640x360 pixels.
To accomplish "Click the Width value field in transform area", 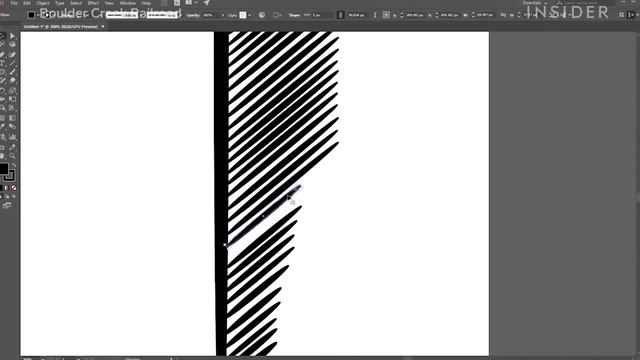I will pyautogui.click(x=485, y=15).
